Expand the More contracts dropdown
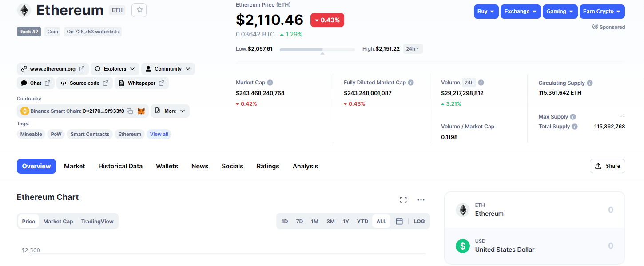 click(x=170, y=111)
